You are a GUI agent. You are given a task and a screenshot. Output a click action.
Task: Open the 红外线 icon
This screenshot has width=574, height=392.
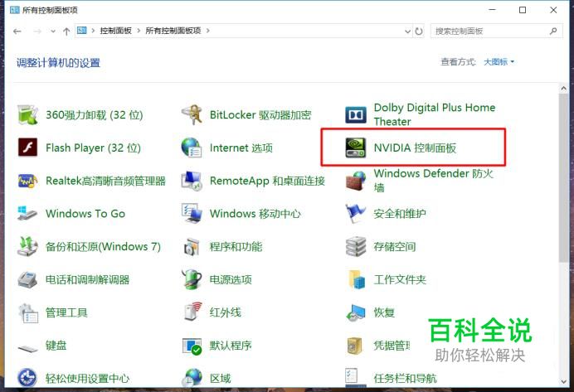coord(193,312)
